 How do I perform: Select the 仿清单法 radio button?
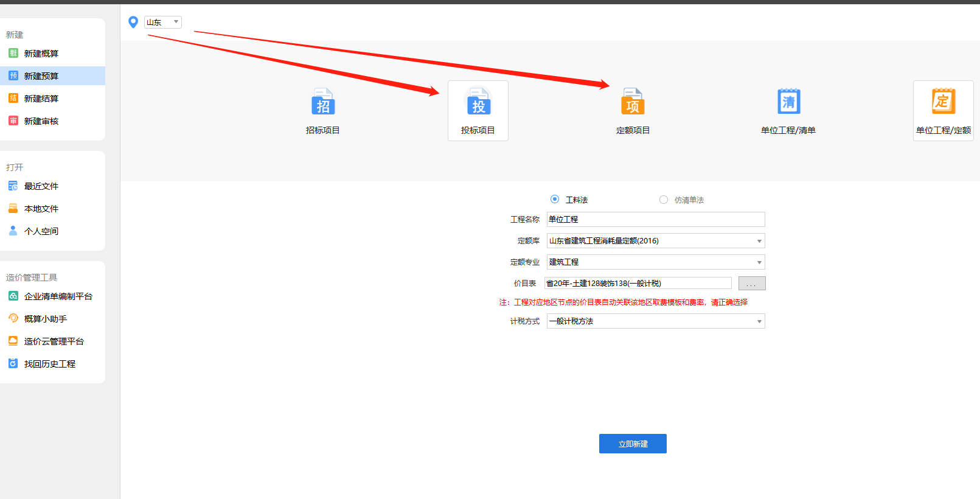coord(664,200)
